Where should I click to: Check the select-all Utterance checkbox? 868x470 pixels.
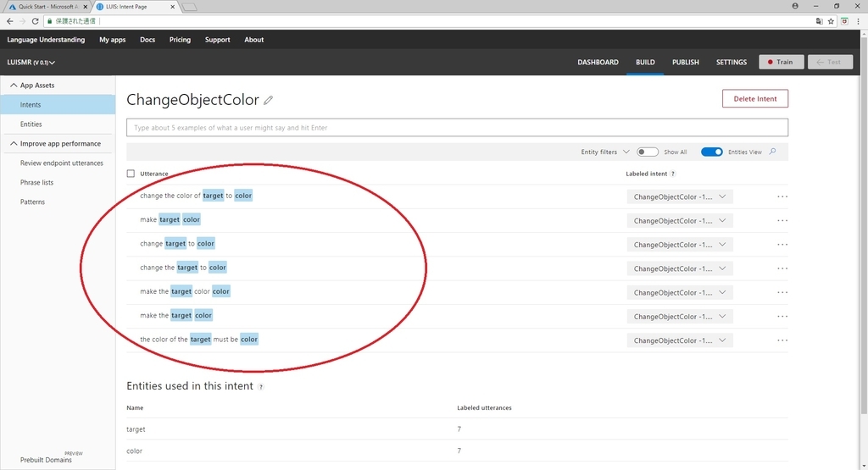[x=131, y=174]
